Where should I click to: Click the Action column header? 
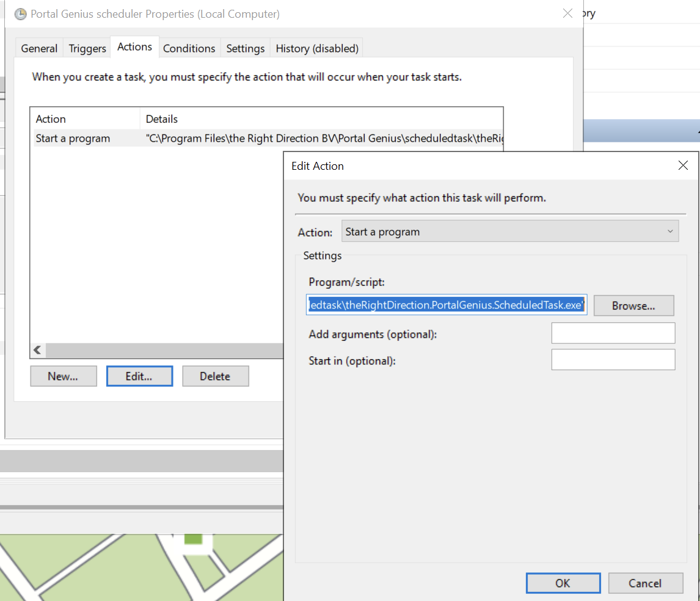[86, 118]
